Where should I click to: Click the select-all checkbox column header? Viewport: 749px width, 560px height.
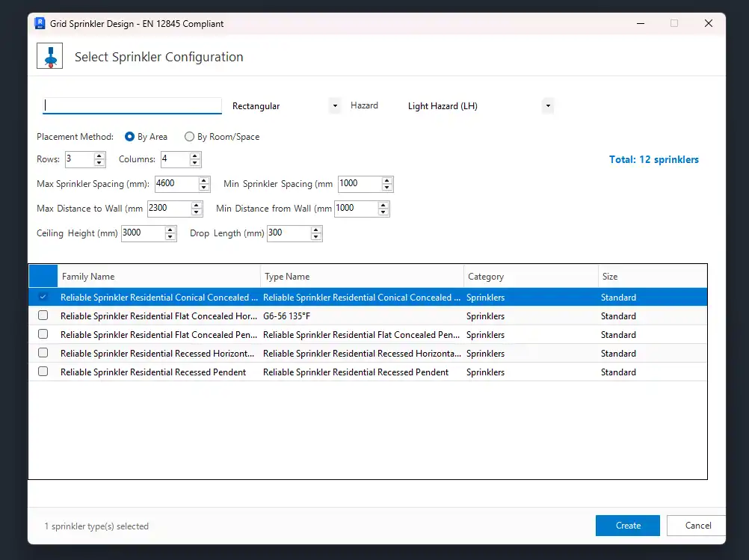pos(43,277)
